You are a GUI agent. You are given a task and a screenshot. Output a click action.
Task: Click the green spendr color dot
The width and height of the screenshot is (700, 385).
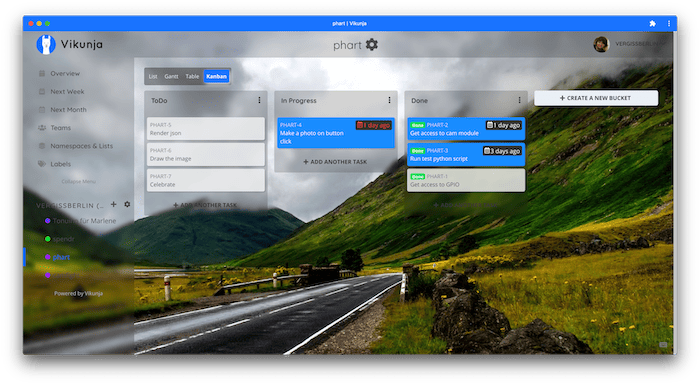47,239
